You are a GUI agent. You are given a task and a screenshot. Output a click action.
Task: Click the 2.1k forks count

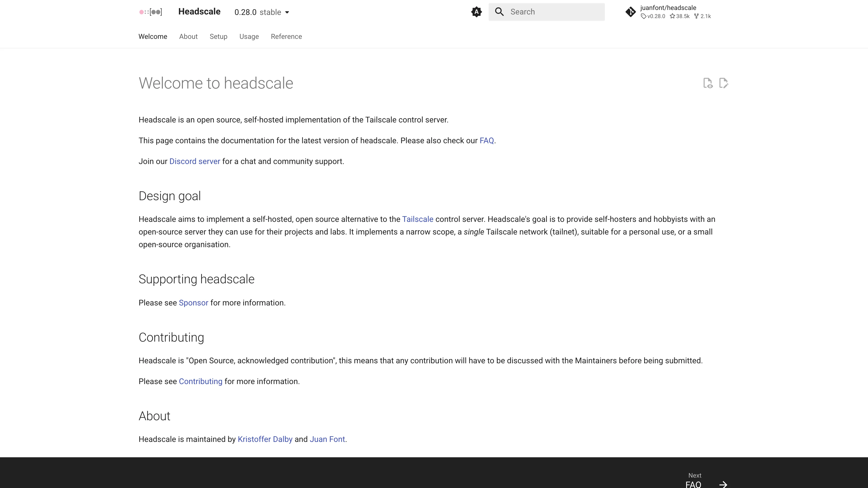click(703, 16)
